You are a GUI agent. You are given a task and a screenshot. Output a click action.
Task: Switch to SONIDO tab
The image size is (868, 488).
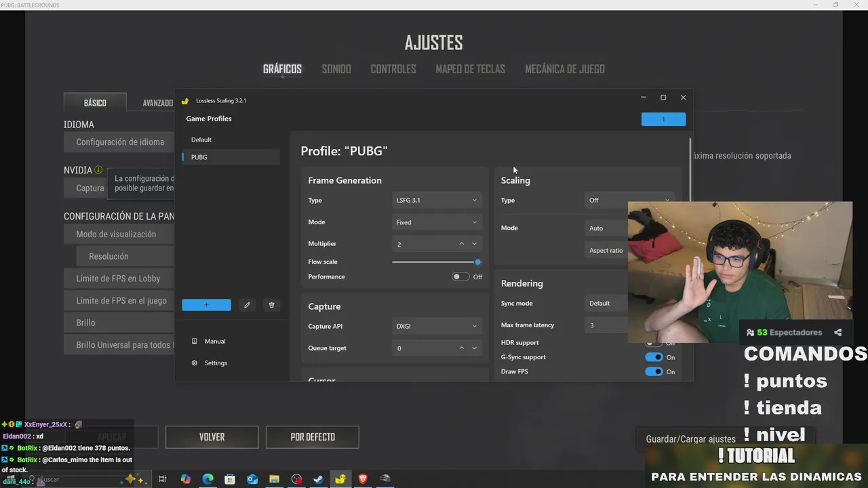(x=336, y=69)
